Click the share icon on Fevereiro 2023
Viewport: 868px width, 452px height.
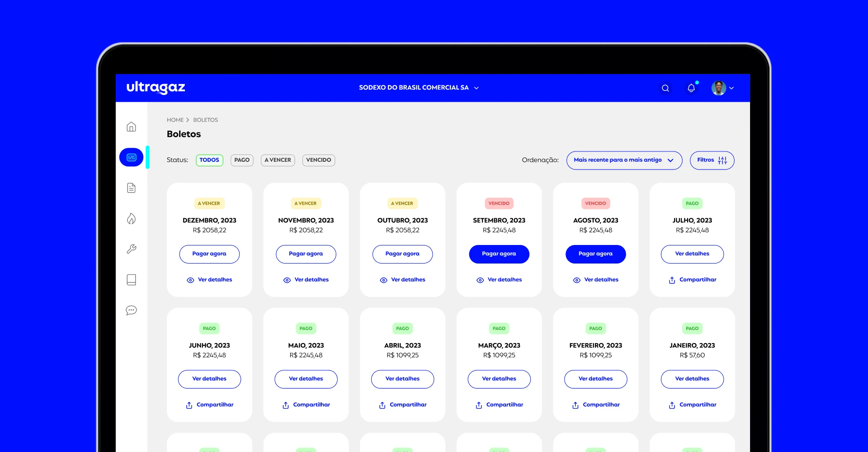tap(576, 405)
